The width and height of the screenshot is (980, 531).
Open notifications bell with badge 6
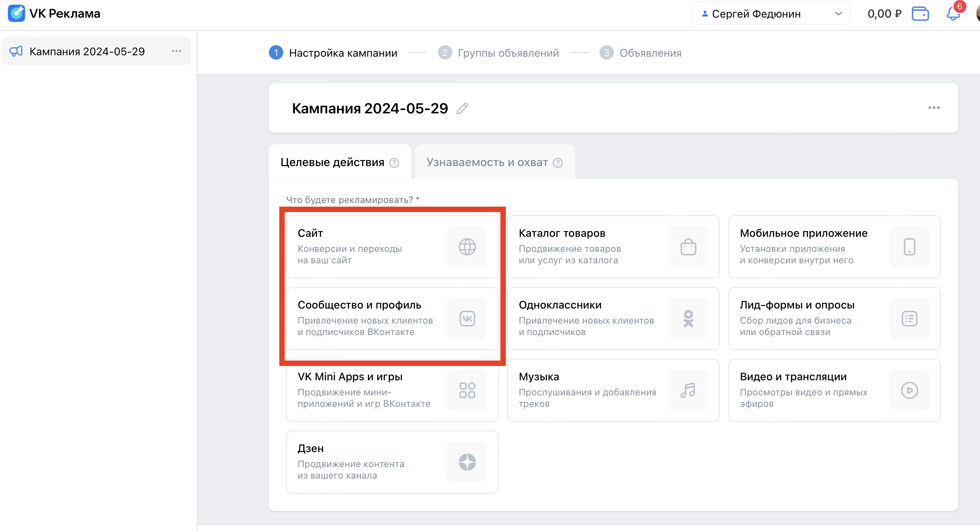click(953, 14)
